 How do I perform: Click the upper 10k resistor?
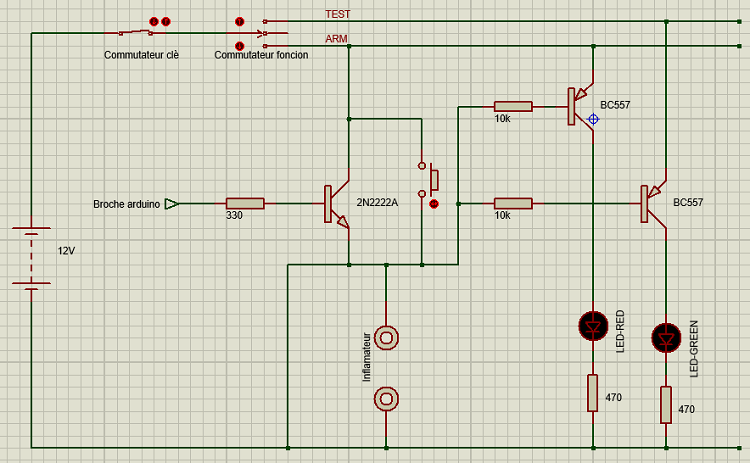(x=513, y=107)
